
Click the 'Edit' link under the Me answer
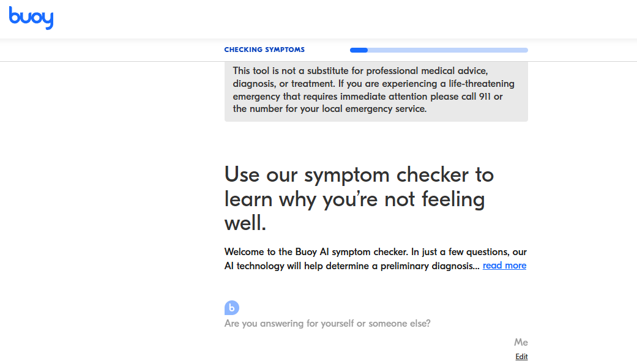[x=521, y=356]
